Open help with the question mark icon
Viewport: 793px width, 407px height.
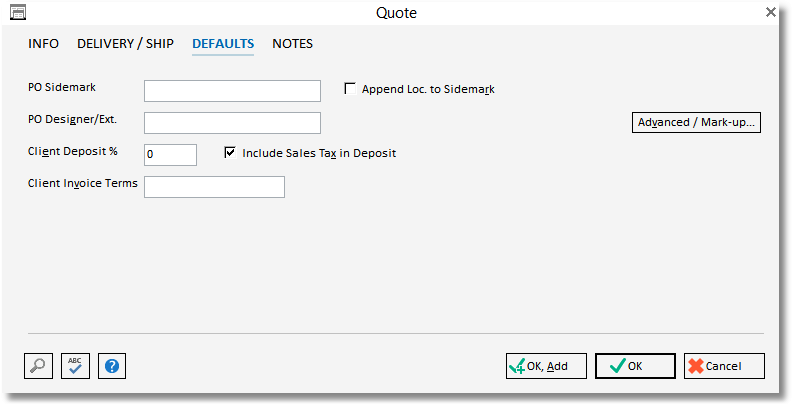pos(112,366)
